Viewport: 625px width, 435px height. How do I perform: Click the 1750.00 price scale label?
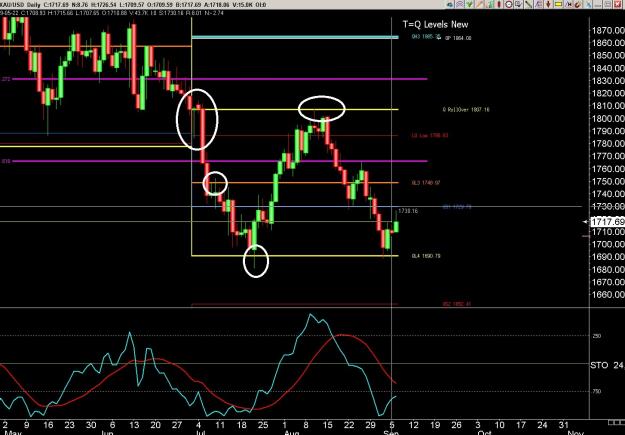pos(608,181)
